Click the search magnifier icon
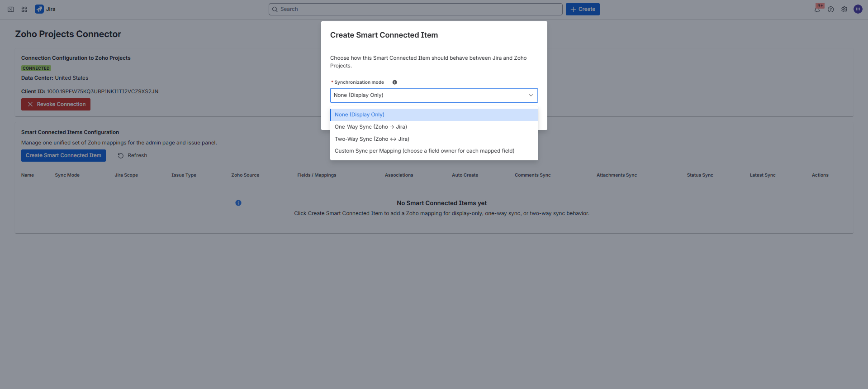This screenshot has width=868, height=389. click(x=275, y=9)
